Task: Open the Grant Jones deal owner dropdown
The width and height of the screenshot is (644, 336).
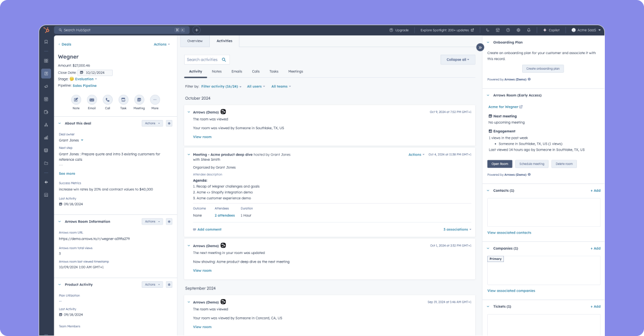Action: click(x=71, y=140)
